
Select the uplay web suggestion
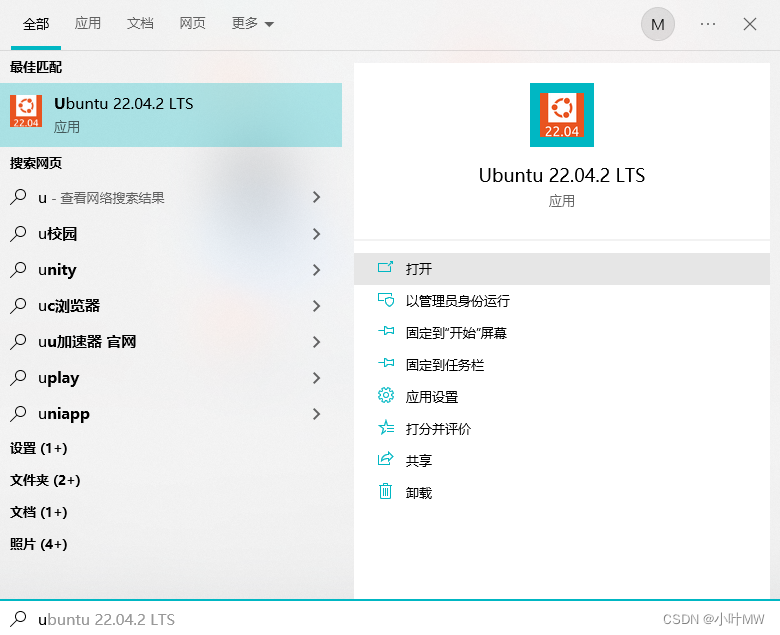click(171, 378)
